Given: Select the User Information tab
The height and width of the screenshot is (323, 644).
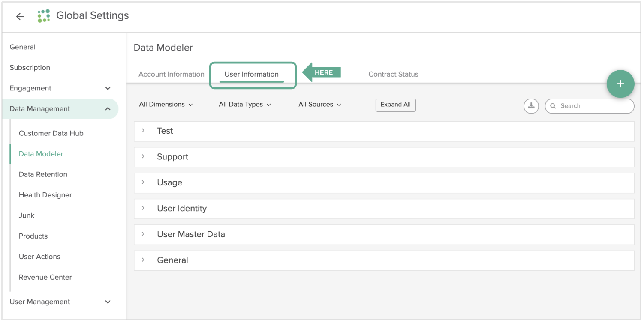Looking at the screenshot, I should point(252,74).
